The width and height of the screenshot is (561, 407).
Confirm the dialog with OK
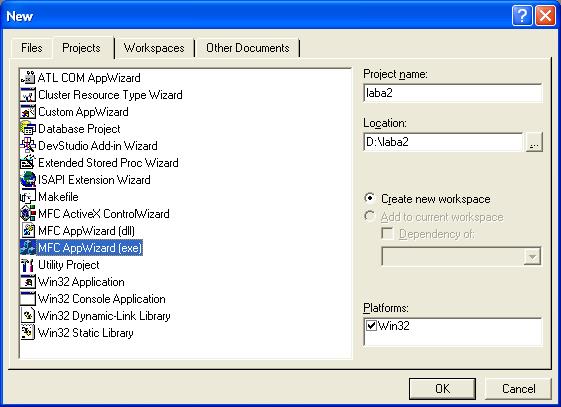click(x=442, y=388)
